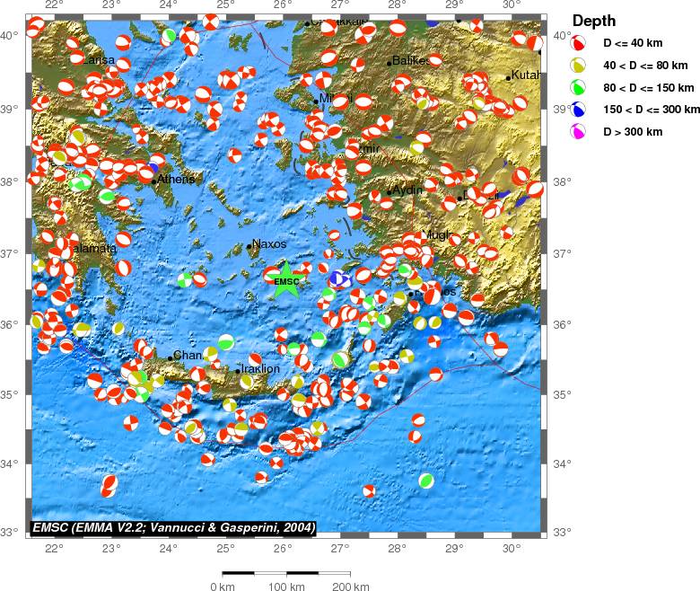
Task: Click the isolated red beachball near 23° below 34°
Action: (x=109, y=485)
